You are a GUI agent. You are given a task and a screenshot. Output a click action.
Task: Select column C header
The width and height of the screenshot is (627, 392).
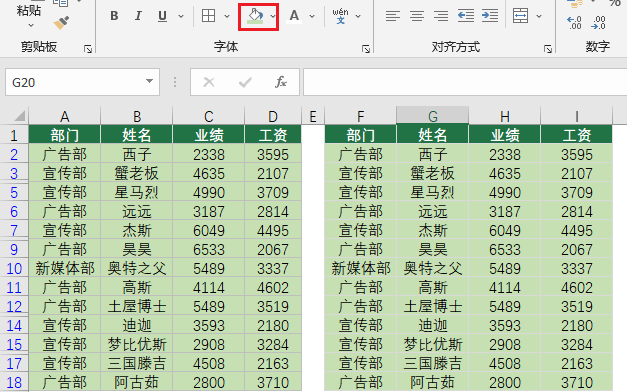(x=209, y=116)
